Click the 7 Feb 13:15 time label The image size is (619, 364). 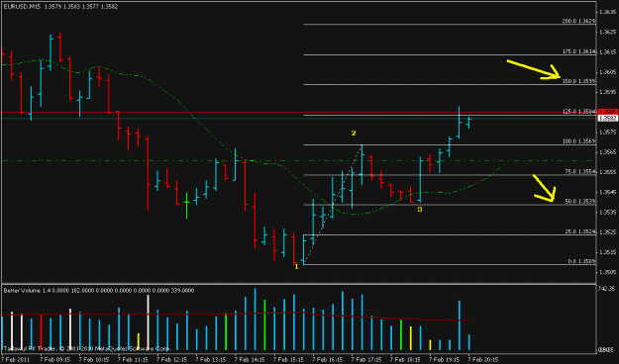pos(211,360)
